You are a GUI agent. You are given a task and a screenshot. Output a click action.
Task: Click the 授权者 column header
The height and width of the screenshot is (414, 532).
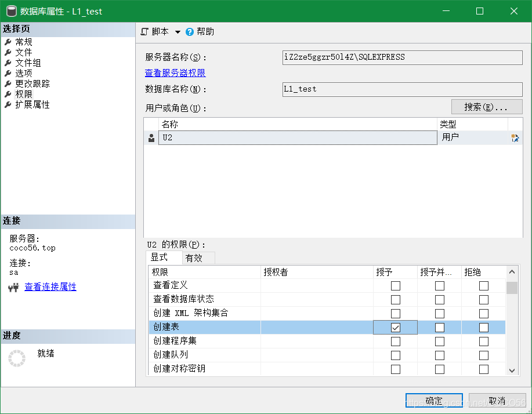[x=317, y=273]
